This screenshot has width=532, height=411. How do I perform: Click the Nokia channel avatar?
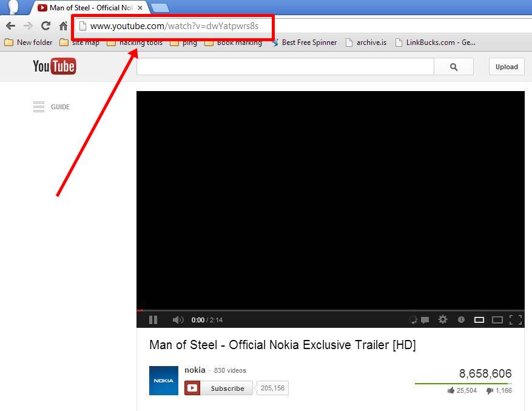[x=164, y=381]
